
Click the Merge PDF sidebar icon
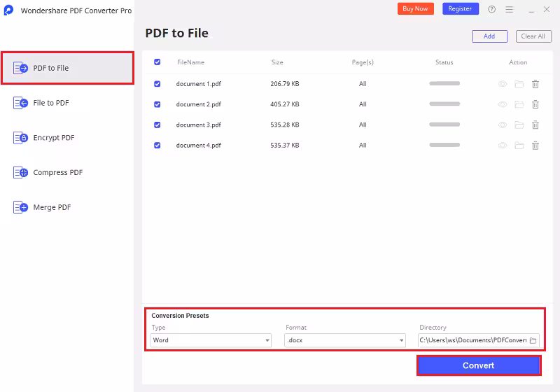click(x=20, y=207)
